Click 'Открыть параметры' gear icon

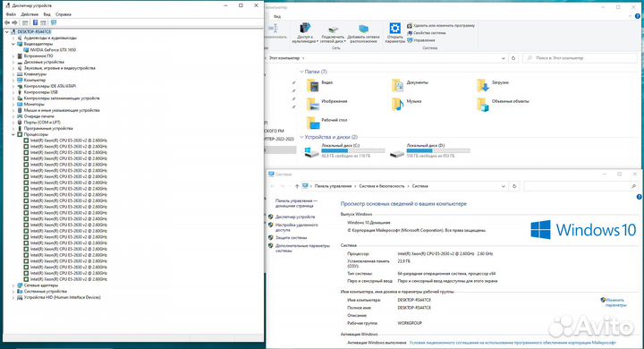pos(395,33)
